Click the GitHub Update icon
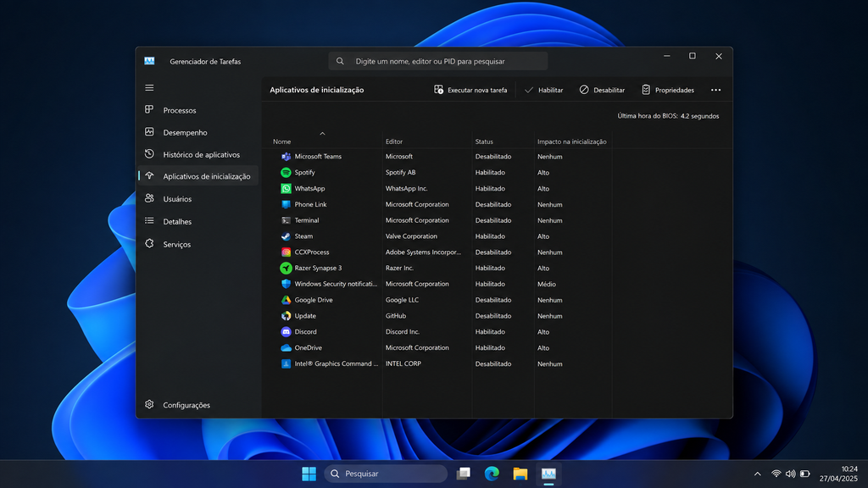This screenshot has width=868, height=488. point(286,316)
